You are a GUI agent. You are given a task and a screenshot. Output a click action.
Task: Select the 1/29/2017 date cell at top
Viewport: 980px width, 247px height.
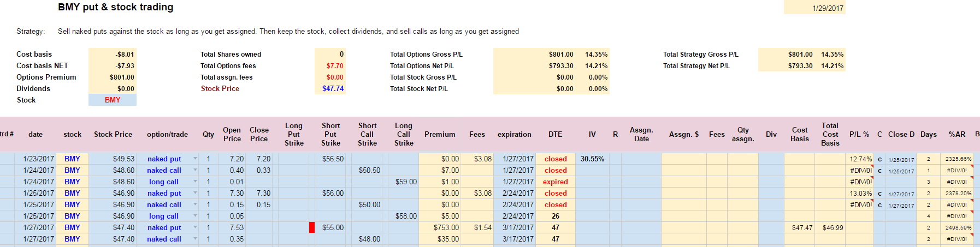coord(814,8)
